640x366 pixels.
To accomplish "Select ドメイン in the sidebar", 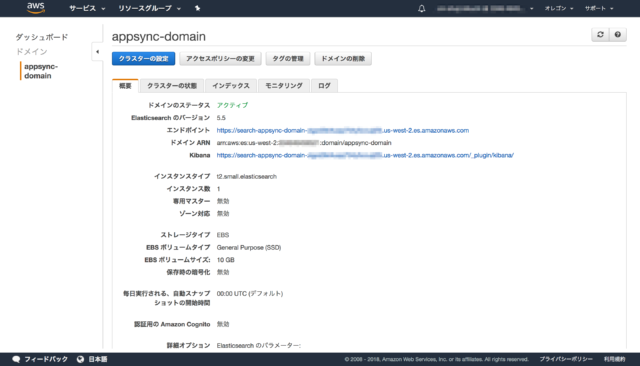I will (x=31, y=51).
